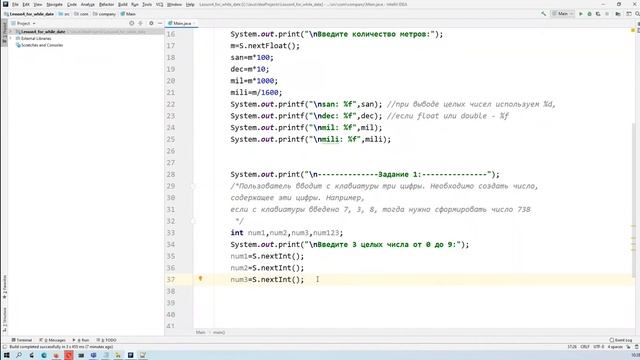The height and width of the screenshot is (360, 640).
Task: Toggle the Favorites side tool window tab
Action: pos(4,287)
